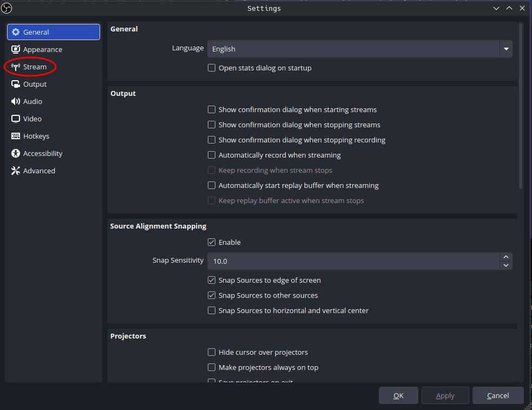Open the Stream settings label
This screenshot has height=410, width=532.
(x=35, y=67)
